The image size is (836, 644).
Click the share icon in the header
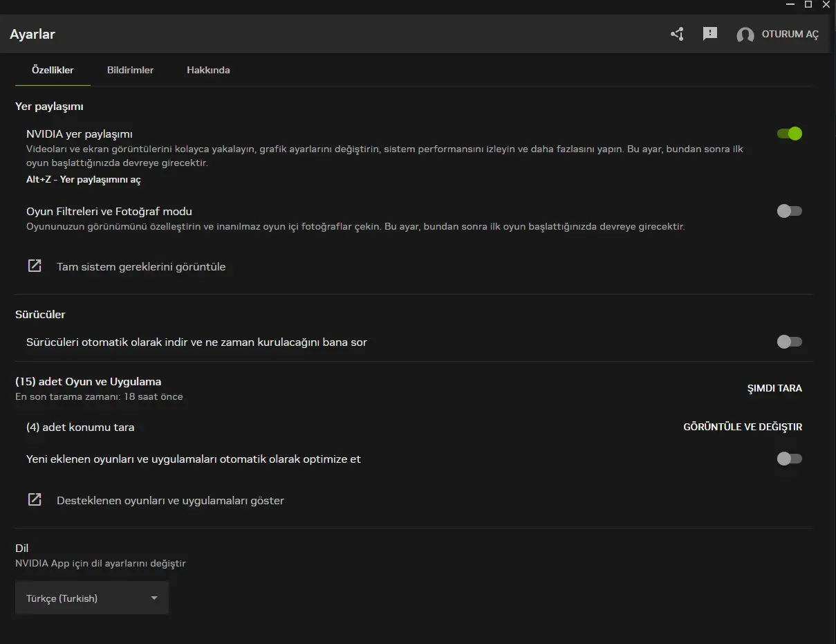677,34
